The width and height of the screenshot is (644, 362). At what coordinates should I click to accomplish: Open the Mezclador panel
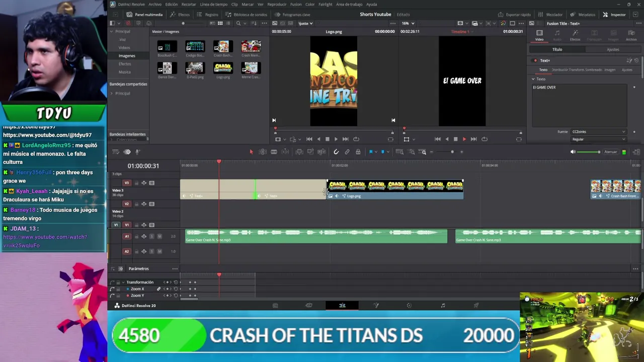click(551, 15)
